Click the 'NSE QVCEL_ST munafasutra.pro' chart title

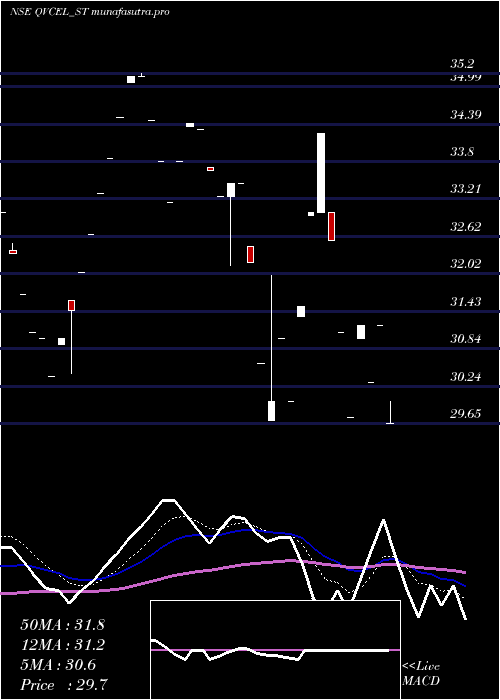89,12
